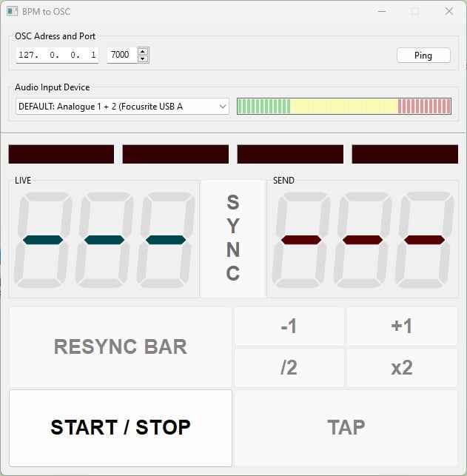Click the OSC IP address field
The image size is (467, 476).
[57, 55]
